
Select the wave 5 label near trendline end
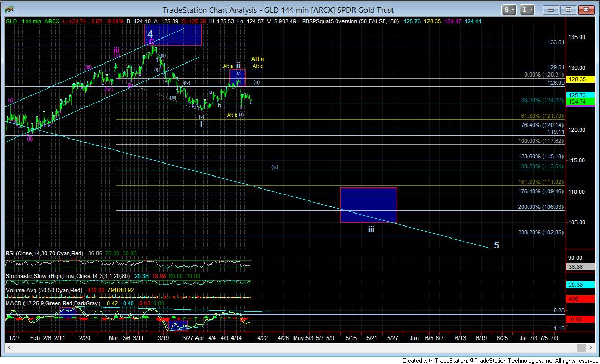(496, 245)
